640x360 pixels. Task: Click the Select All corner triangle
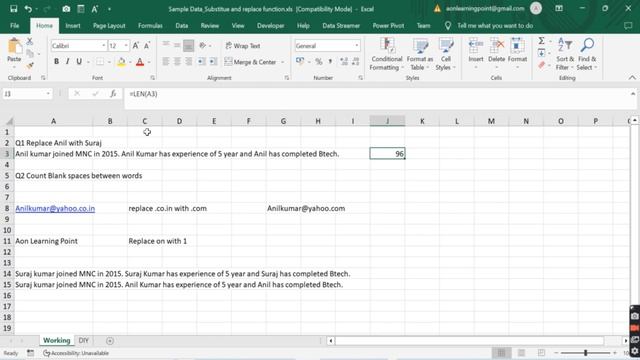pyautogui.click(x=9, y=121)
